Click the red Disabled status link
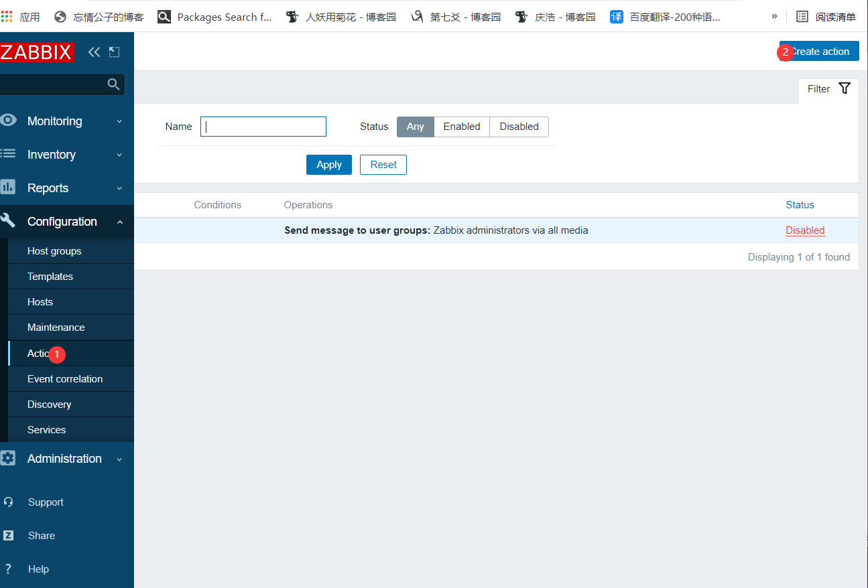Image resolution: width=868 pixels, height=588 pixels. (x=805, y=230)
